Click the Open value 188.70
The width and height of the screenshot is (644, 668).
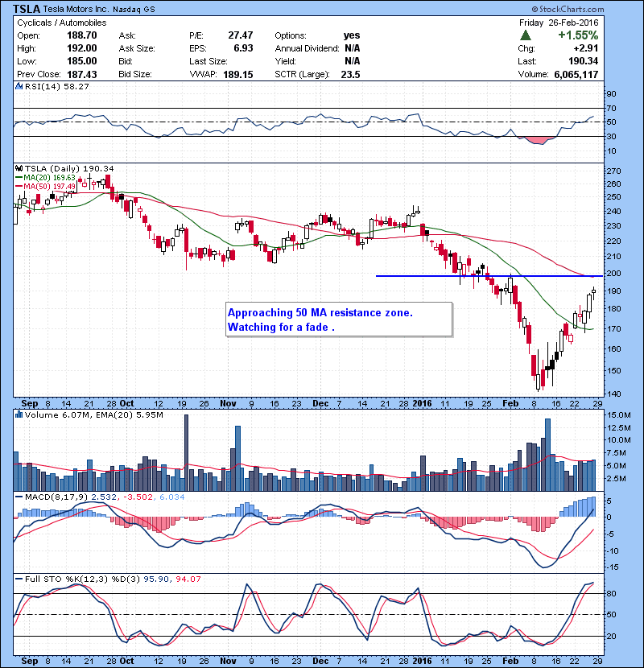(82, 35)
